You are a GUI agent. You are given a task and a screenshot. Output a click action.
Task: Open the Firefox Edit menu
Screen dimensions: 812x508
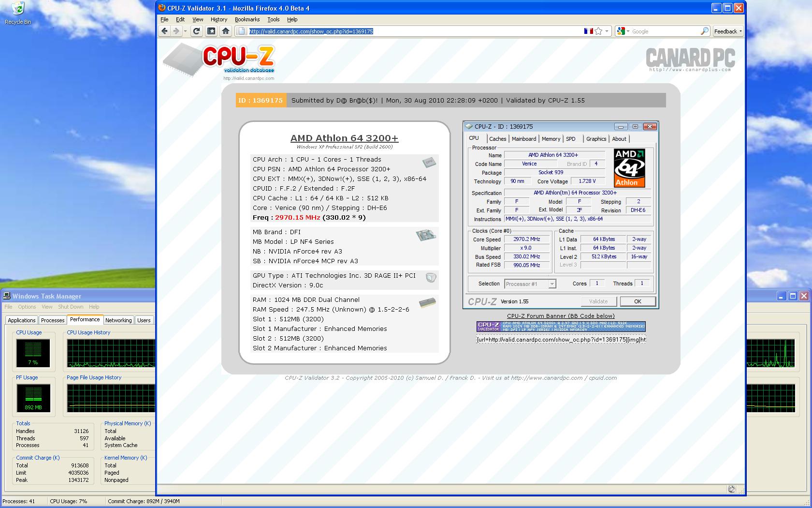click(x=180, y=19)
